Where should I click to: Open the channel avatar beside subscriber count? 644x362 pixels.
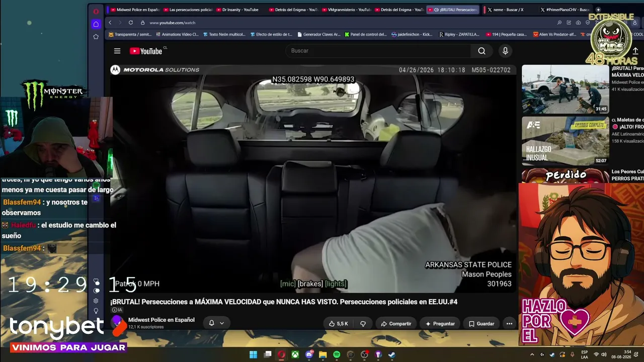117,322
